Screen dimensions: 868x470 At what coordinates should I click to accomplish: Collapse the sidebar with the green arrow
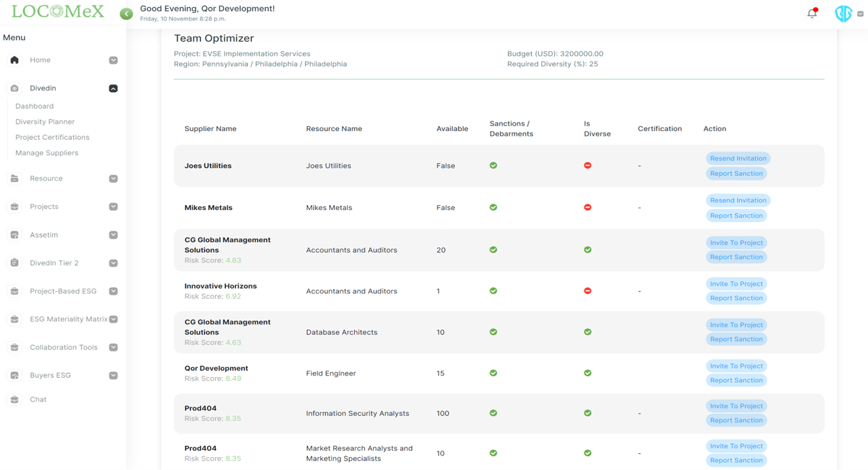(126, 12)
